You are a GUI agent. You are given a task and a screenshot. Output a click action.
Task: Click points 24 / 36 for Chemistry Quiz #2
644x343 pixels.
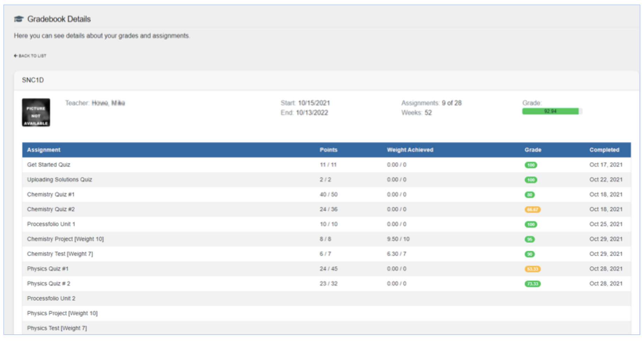pos(329,209)
